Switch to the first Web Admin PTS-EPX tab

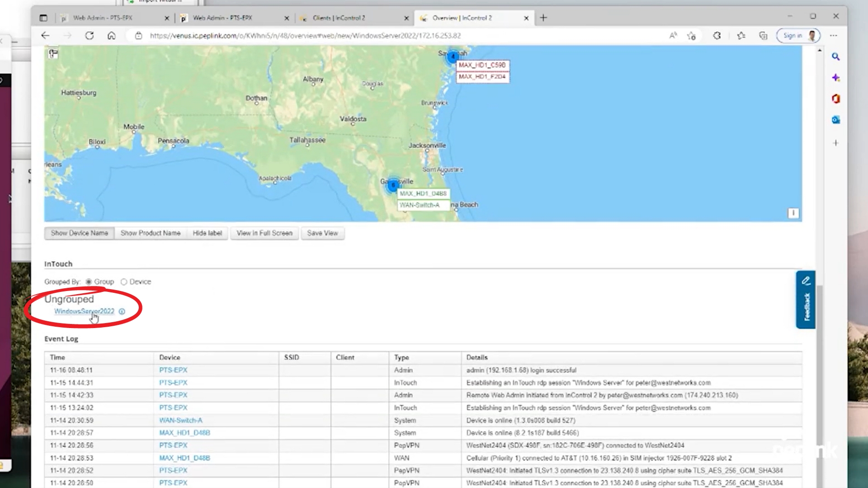point(103,18)
